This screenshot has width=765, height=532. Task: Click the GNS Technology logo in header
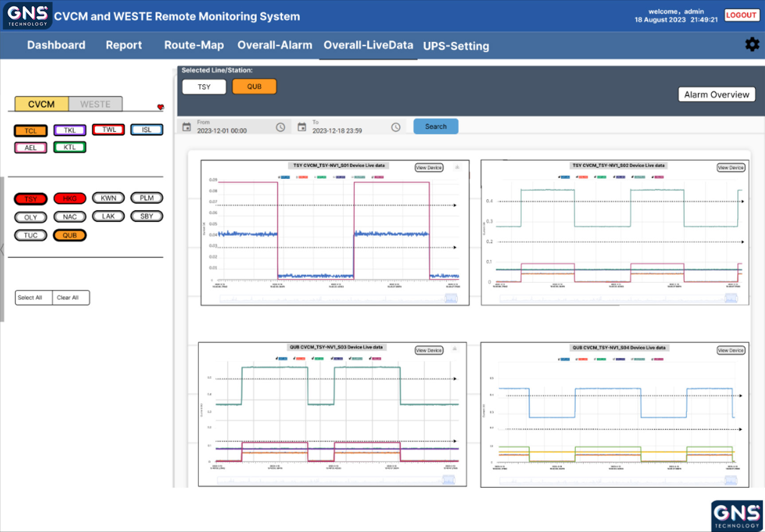[27, 16]
